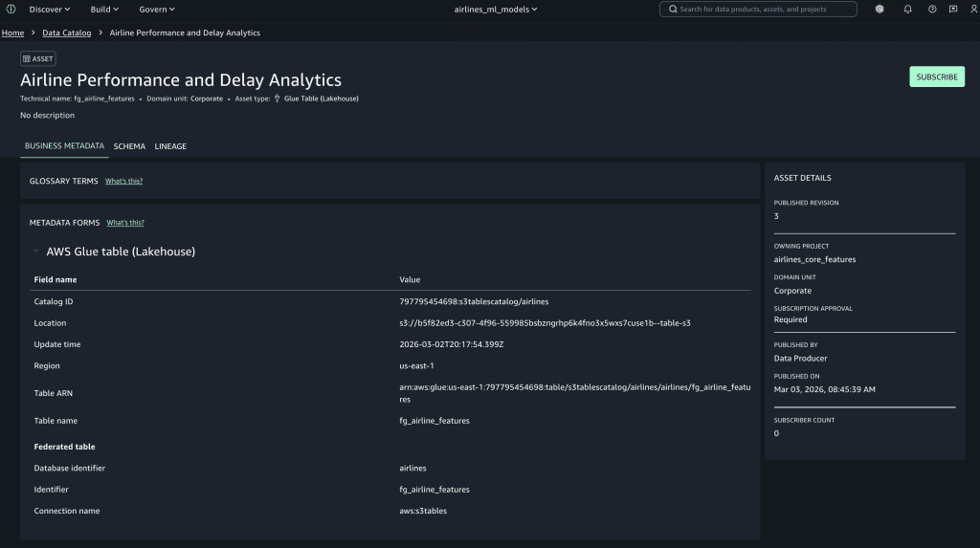This screenshot has height=548, width=980.
Task: Open the Discover dropdown menu
Action: pyautogui.click(x=50, y=10)
